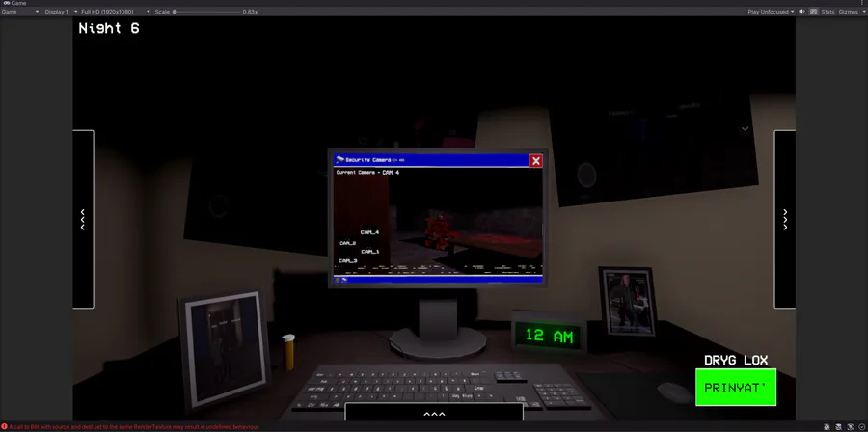
Task: Open the Display 1 dropdown
Action: [x=61, y=12]
